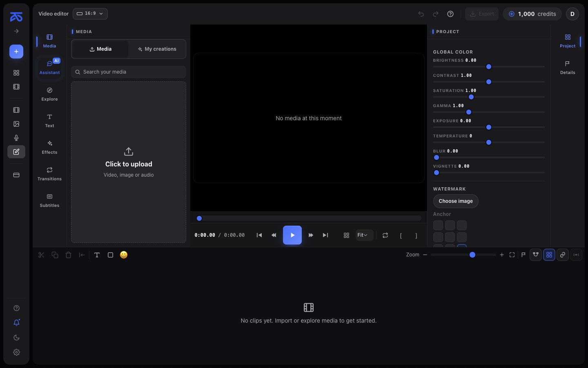The image size is (588, 368).
Task: Click the Choose image watermark button
Action: pos(456,201)
